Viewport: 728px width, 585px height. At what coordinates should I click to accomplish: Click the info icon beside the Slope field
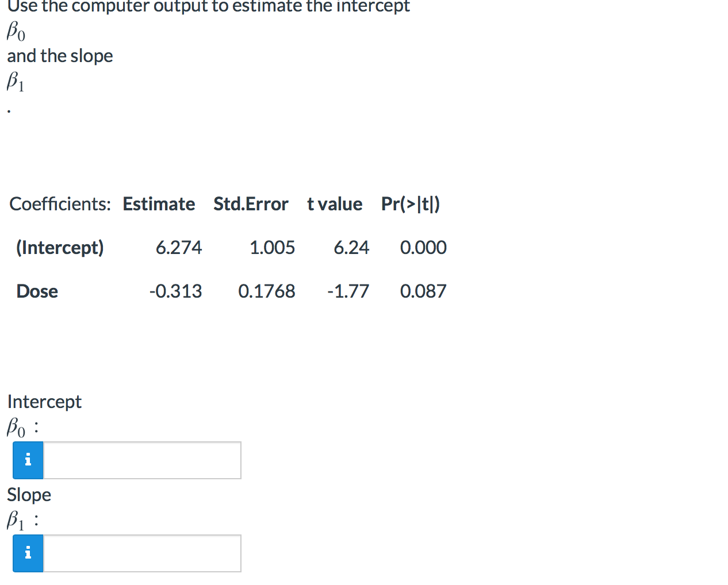click(x=27, y=553)
